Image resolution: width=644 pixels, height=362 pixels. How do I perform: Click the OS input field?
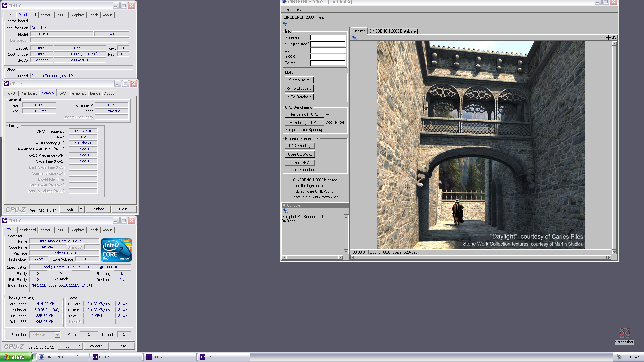click(x=328, y=50)
